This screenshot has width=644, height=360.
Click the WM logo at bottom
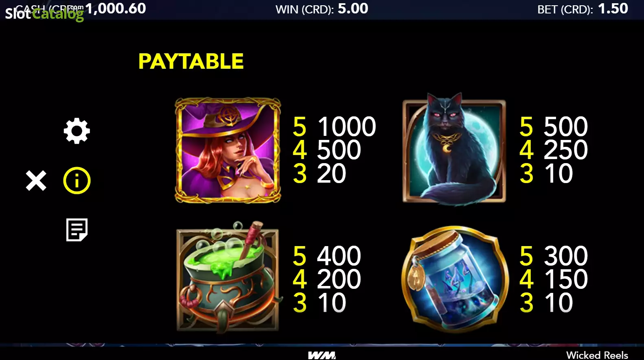tap(322, 355)
